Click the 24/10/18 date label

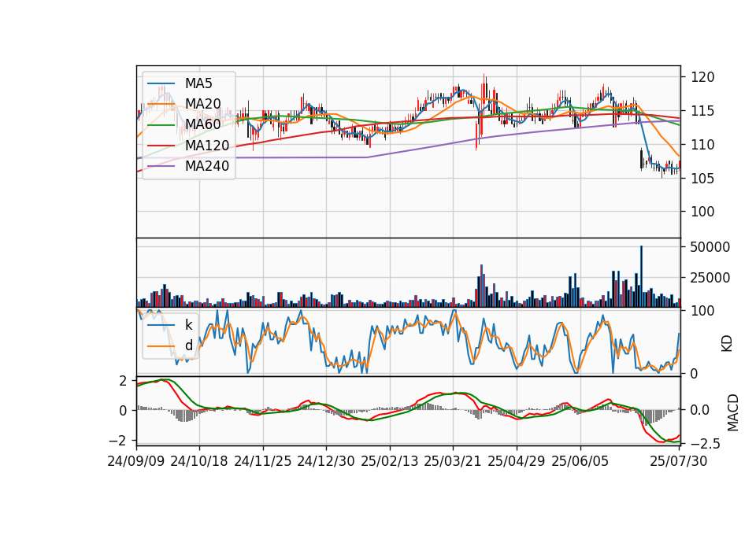pos(199,461)
